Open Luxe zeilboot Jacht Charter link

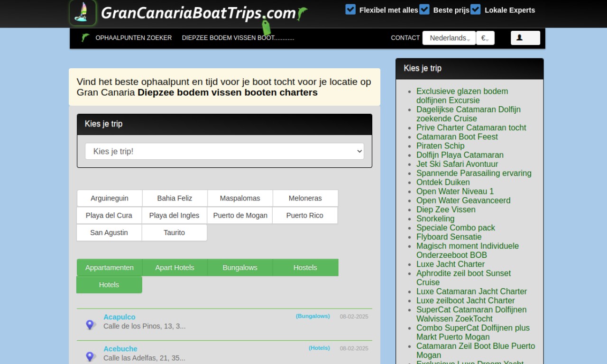tap(466, 300)
